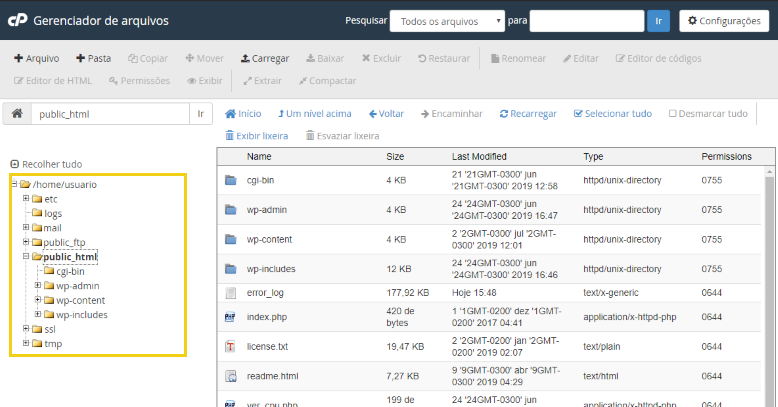Click wp-includes folder icon in file list
This screenshot has height=407, width=778.
(230, 269)
